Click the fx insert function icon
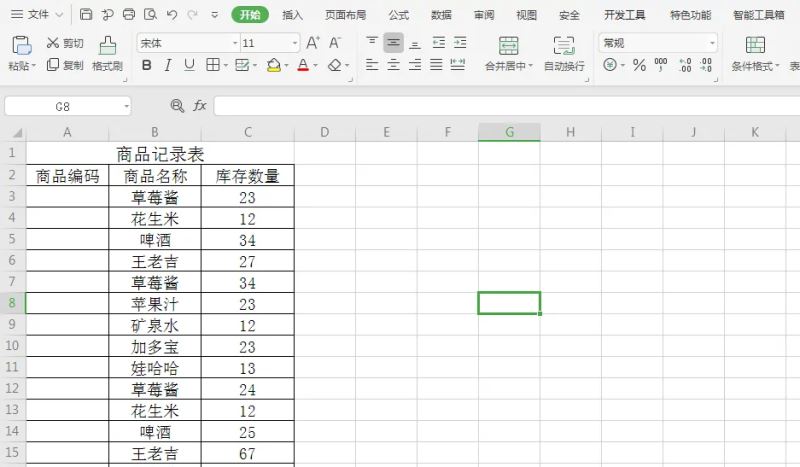Viewport: 800px width, 467px height. point(199,106)
